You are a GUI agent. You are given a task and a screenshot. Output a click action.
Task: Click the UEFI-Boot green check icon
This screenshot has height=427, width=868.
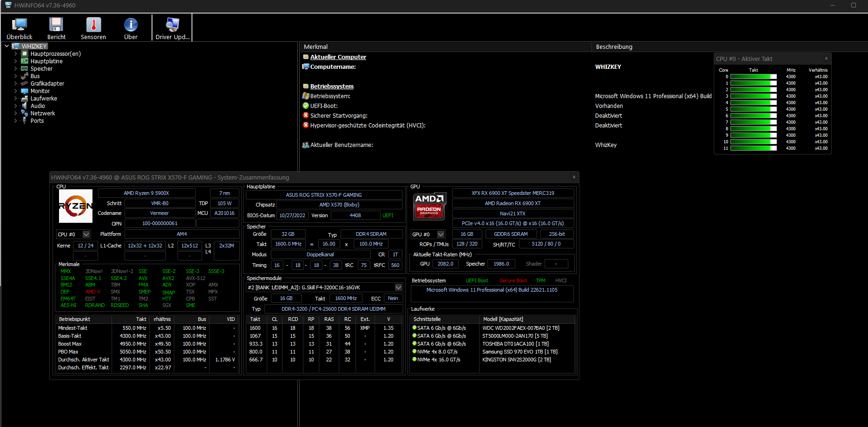pos(306,106)
